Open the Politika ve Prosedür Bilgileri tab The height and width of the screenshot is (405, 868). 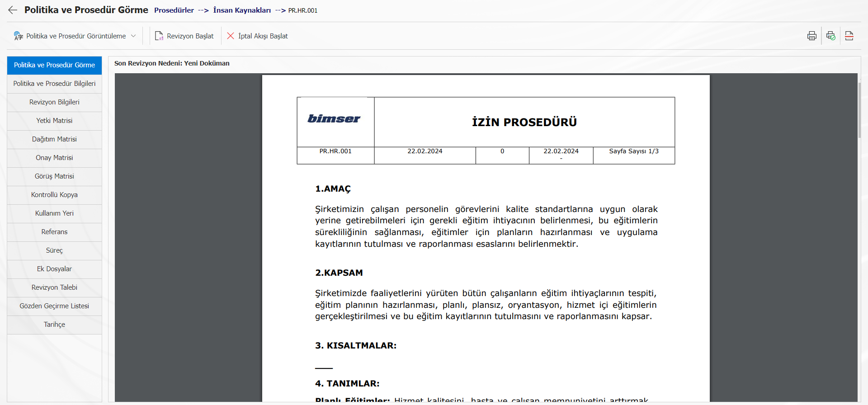pos(54,84)
